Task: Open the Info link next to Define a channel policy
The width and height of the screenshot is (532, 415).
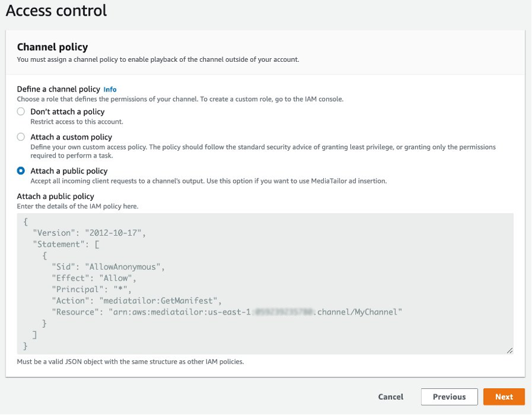Action: point(110,88)
